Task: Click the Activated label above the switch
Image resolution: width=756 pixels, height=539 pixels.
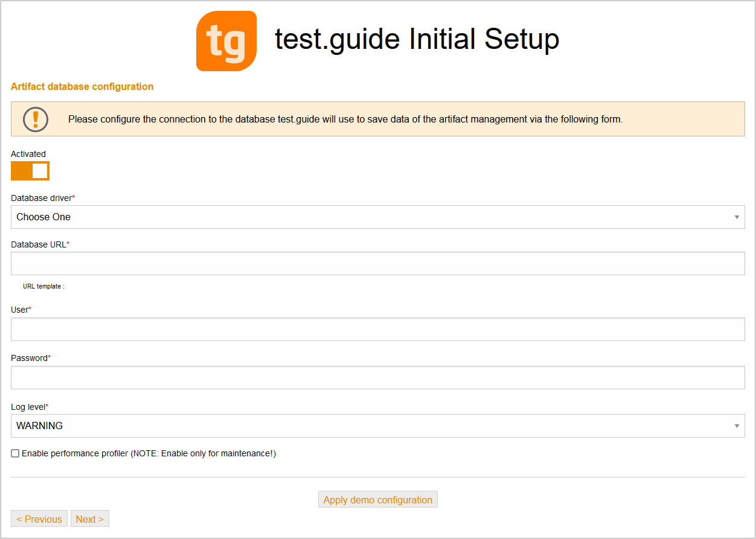Action: point(28,154)
